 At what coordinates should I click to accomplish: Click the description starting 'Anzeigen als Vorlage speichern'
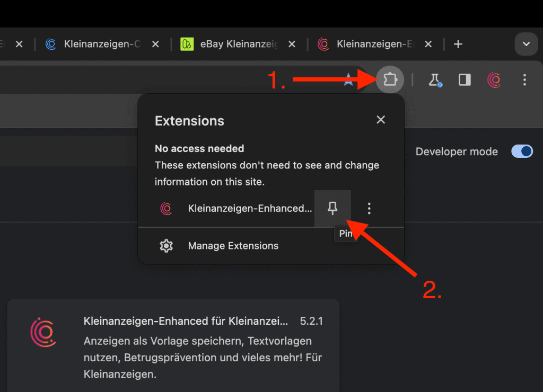(203, 358)
